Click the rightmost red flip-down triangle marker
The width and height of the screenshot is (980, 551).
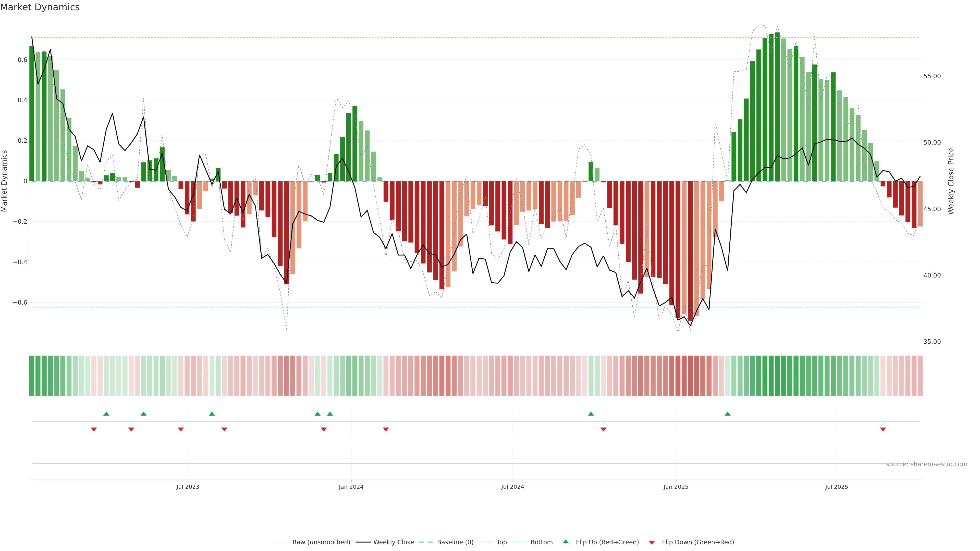(x=883, y=429)
